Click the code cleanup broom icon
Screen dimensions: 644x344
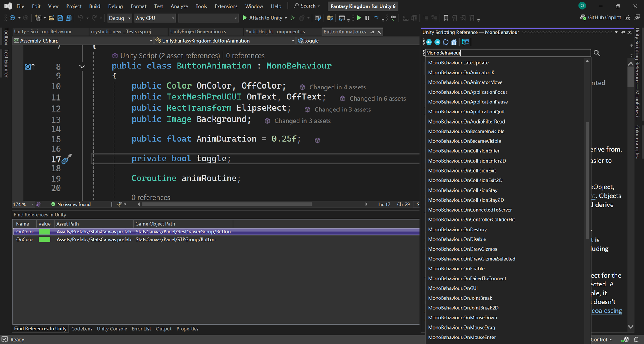point(119,204)
